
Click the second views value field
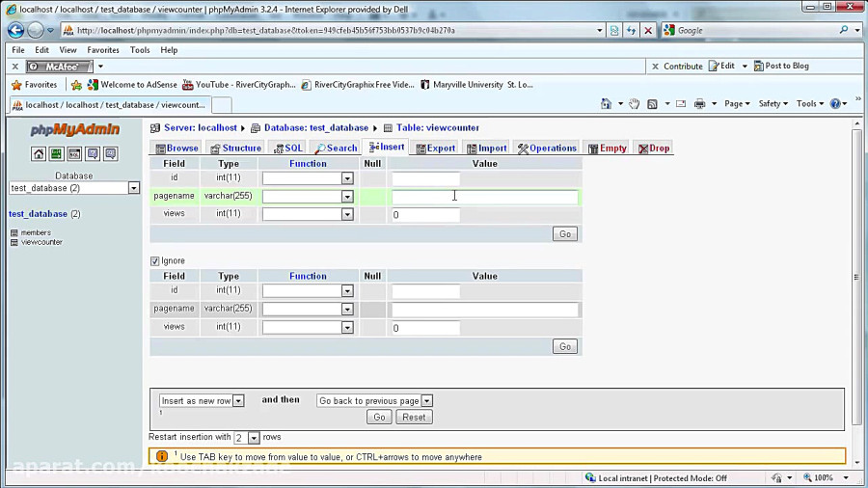(x=425, y=328)
